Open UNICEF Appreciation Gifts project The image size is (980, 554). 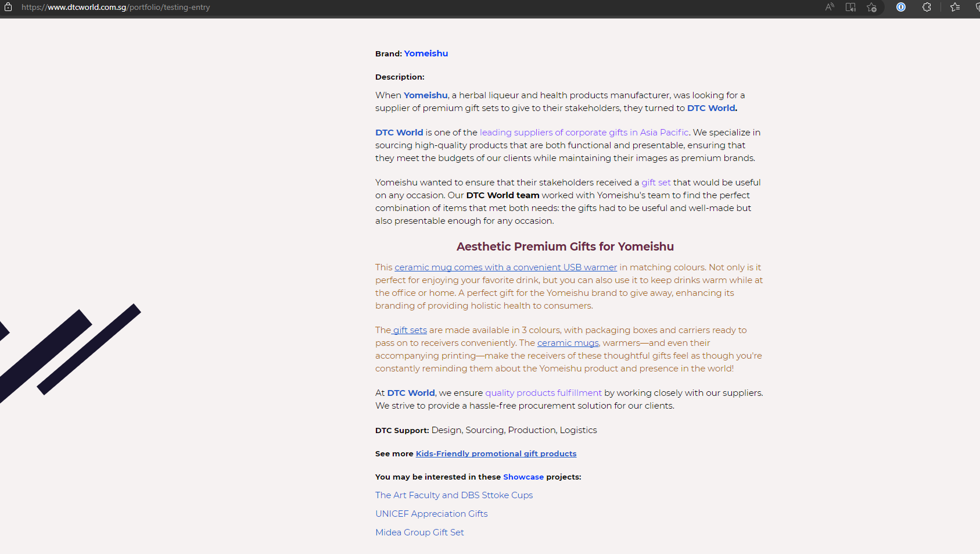coord(432,514)
